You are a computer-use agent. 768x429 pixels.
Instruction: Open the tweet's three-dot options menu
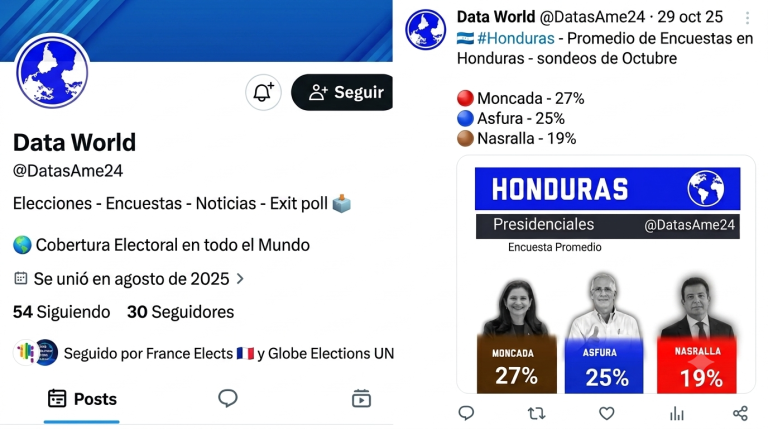(x=747, y=18)
